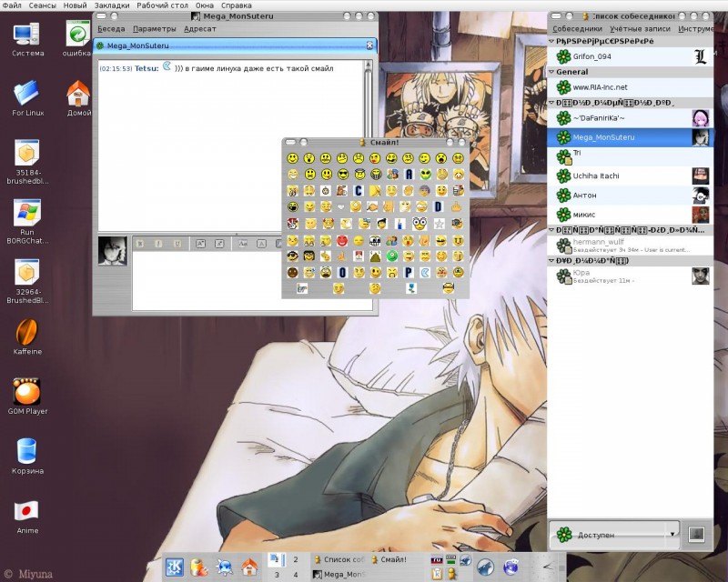Insert the sunglasses cool smiley in second row

(343, 174)
